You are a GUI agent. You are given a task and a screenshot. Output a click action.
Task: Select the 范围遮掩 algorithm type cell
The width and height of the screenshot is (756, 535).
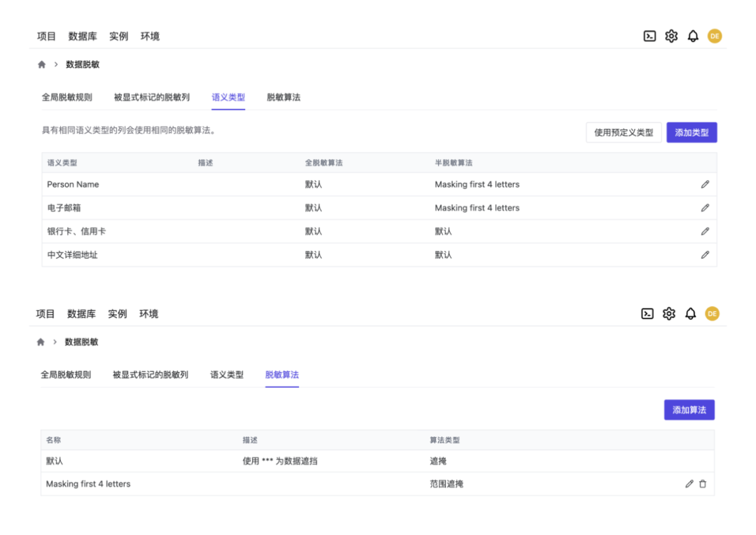click(447, 484)
